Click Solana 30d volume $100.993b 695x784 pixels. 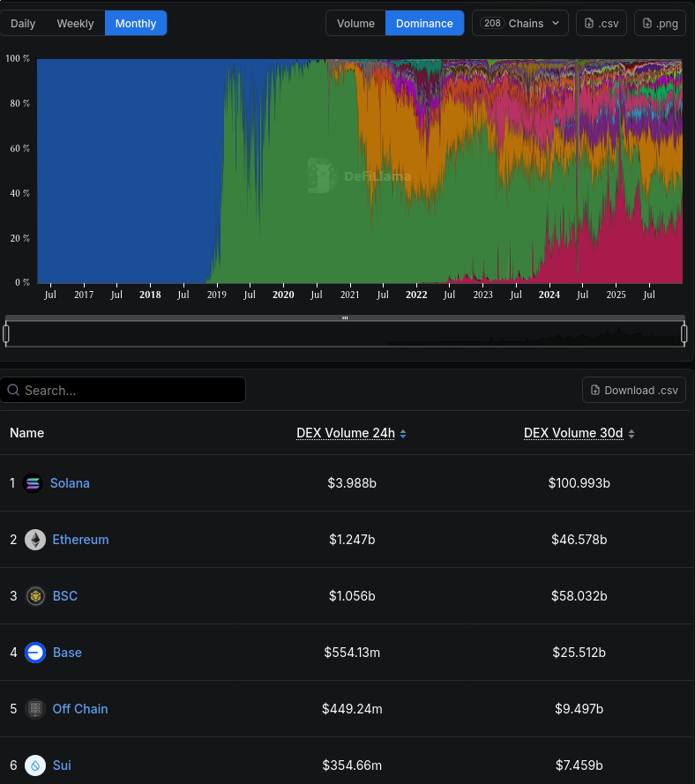click(579, 483)
